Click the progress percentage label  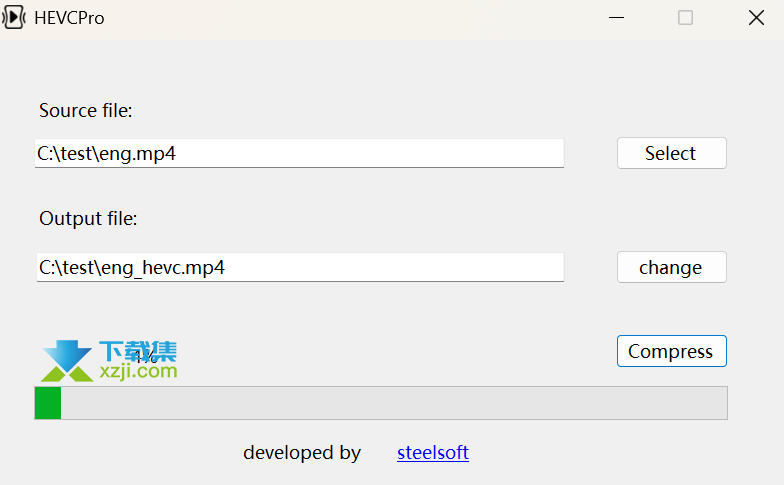[146, 356]
